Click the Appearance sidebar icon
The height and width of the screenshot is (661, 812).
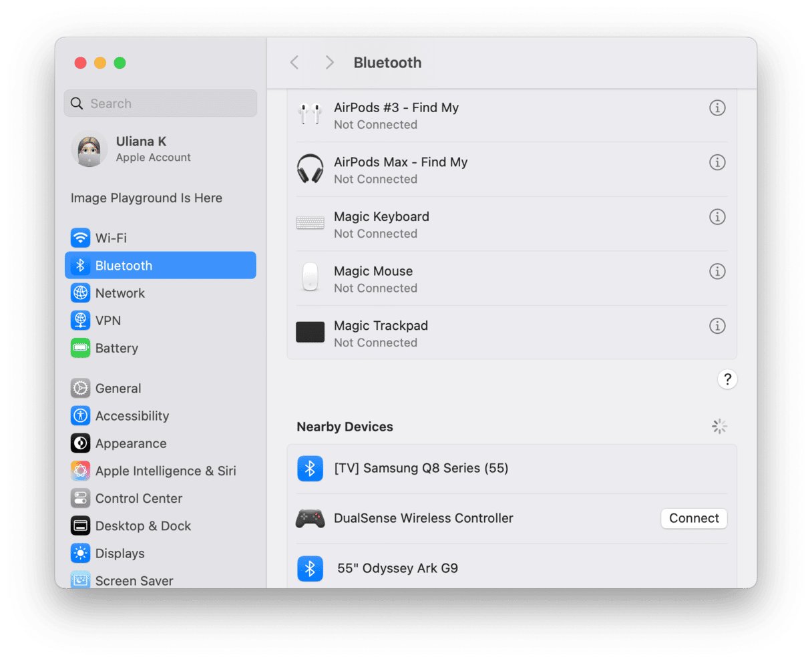point(80,443)
